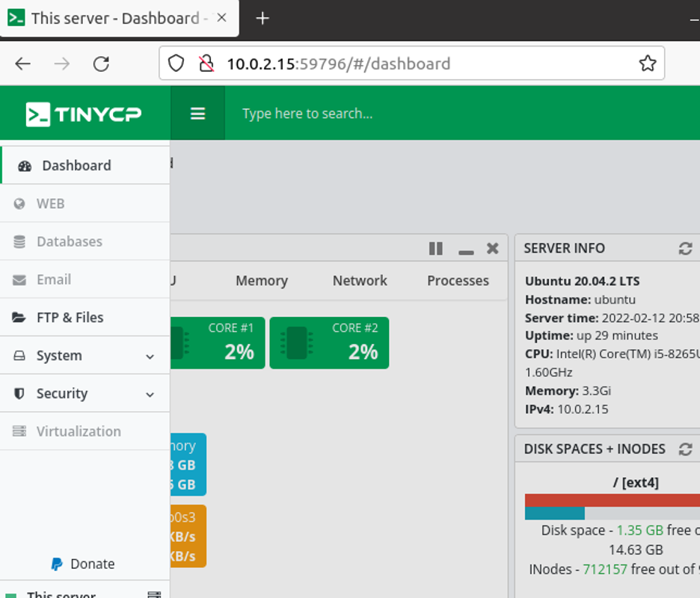Click the tracking protection shield icon
700x598 pixels.
(176, 64)
